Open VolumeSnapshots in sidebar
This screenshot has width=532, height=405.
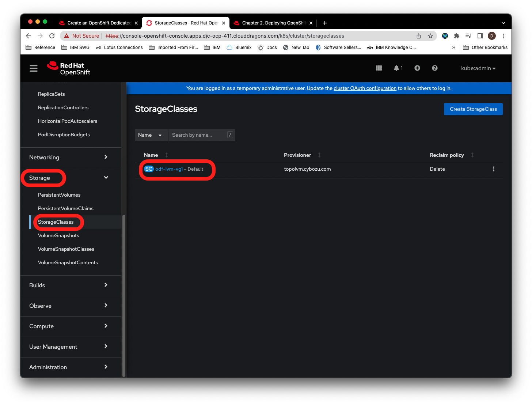(58, 235)
